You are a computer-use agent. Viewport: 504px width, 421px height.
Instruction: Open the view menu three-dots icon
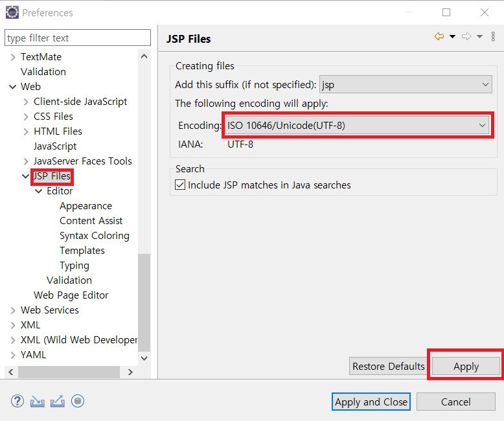493,36
